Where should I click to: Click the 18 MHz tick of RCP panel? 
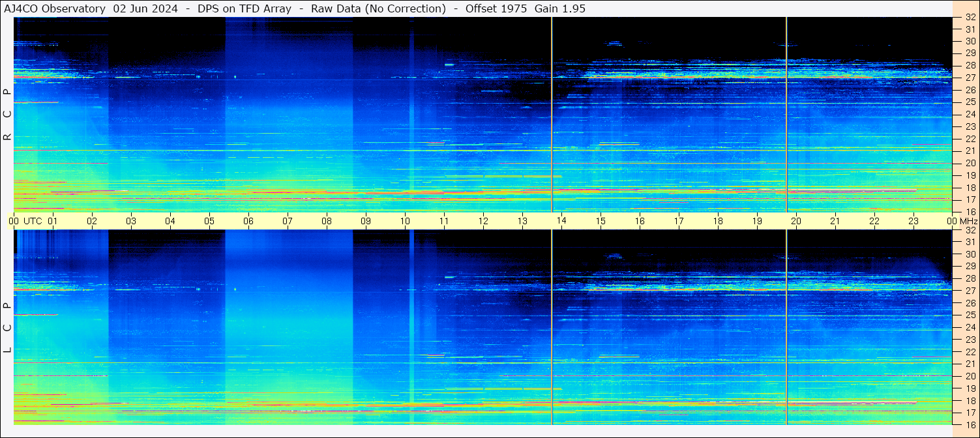tap(970, 187)
